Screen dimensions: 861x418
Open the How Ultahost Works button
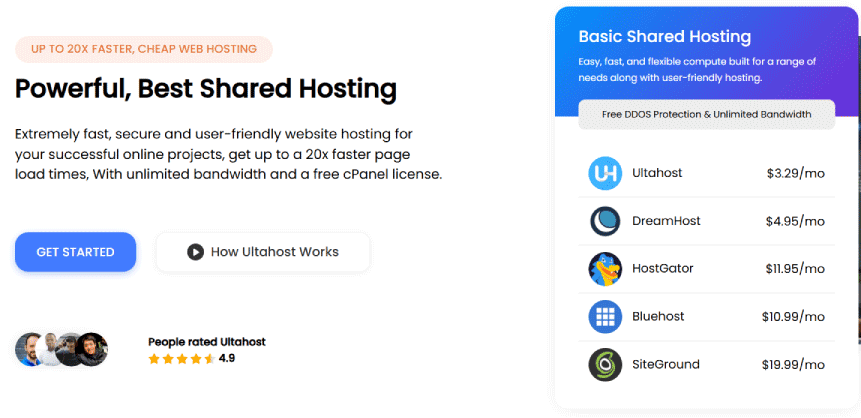pyautogui.click(x=263, y=252)
